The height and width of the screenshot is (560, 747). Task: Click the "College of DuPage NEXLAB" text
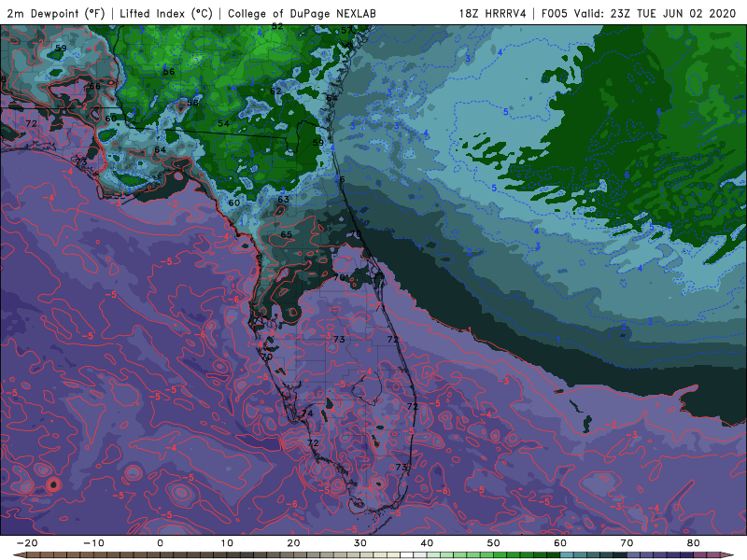(x=302, y=14)
